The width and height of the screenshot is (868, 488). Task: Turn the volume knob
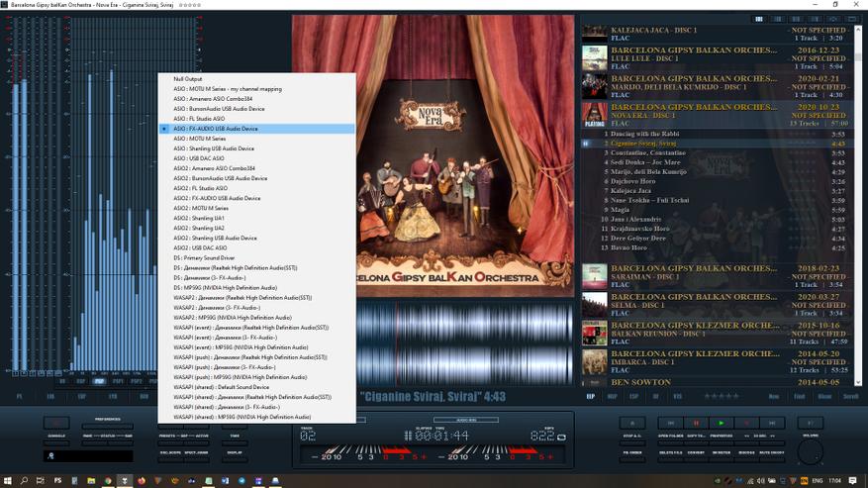811,452
